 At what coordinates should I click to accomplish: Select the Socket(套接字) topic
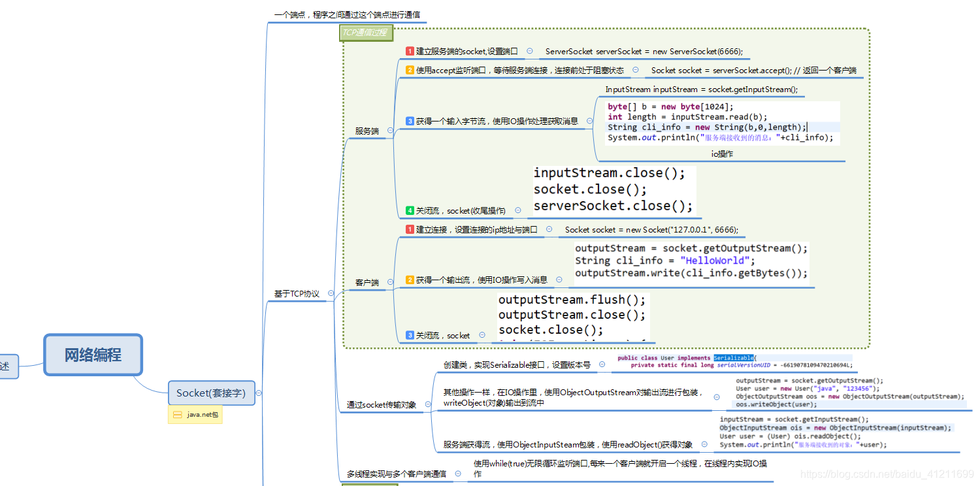(211, 393)
